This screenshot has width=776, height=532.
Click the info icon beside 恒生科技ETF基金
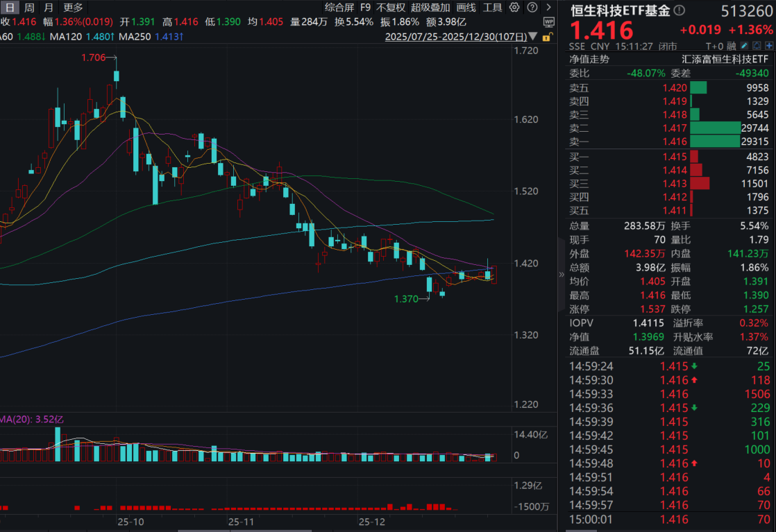click(x=678, y=11)
